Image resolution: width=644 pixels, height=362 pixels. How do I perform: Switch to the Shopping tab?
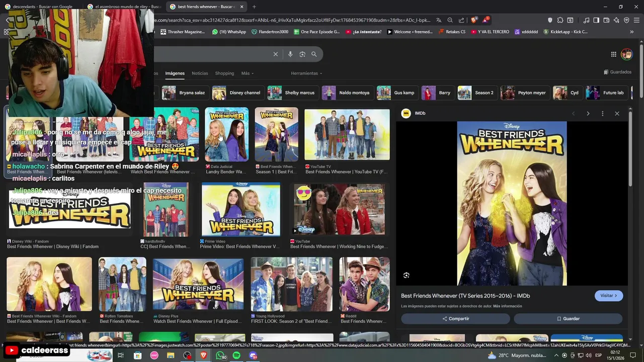pyautogui.click(x=224, y=73)
